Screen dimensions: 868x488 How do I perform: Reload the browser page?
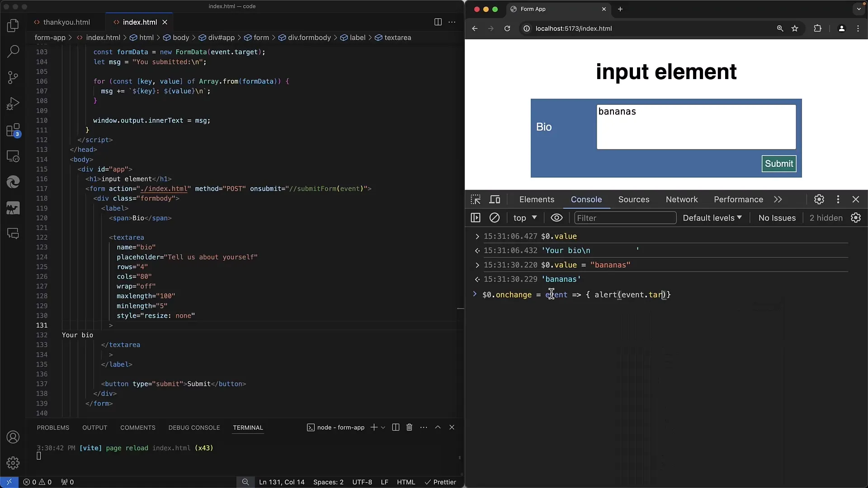pos(507,28)
